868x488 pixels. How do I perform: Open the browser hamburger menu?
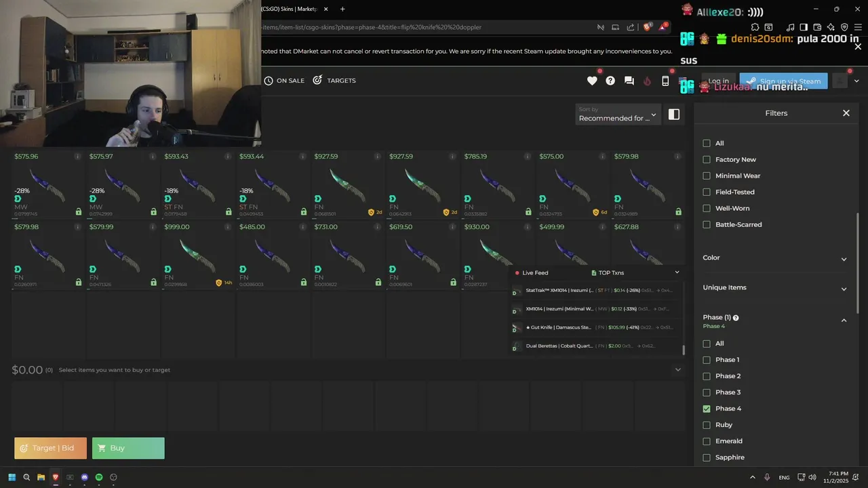[856, 27]
